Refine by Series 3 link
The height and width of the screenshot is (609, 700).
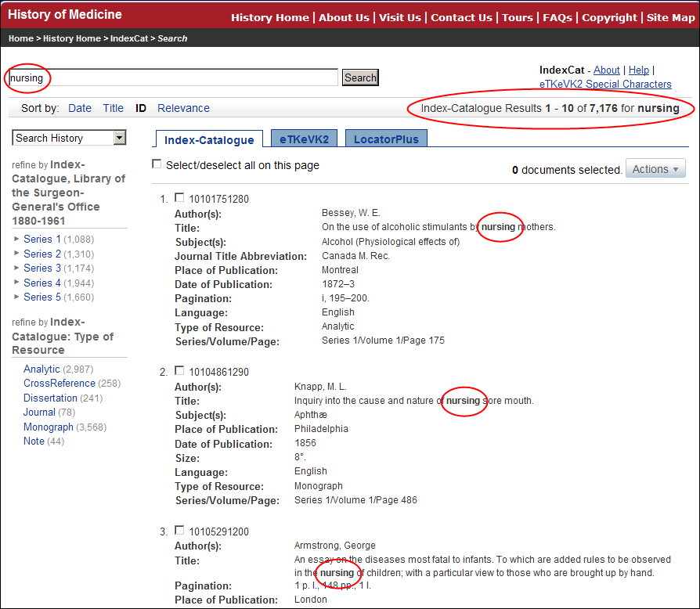[42, 268]
